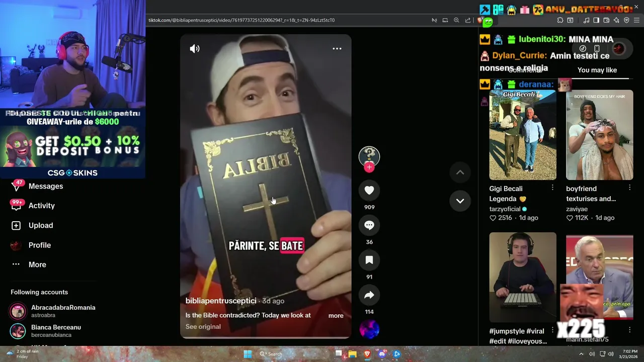
Task: Open the video's three-dot options menu
Action: click(x=337, y=49)
